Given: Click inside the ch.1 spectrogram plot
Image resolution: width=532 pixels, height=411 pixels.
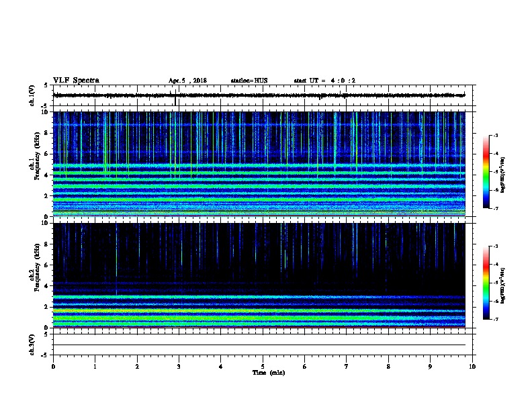Looking at the screenshot, I should (259, 164).
